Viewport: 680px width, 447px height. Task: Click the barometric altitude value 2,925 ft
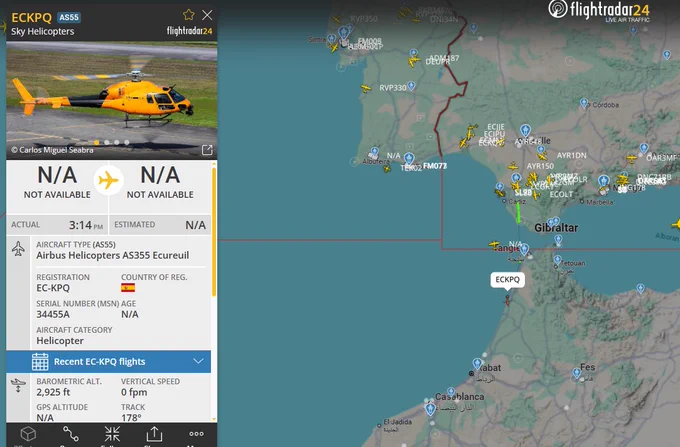tap(53, 392)
